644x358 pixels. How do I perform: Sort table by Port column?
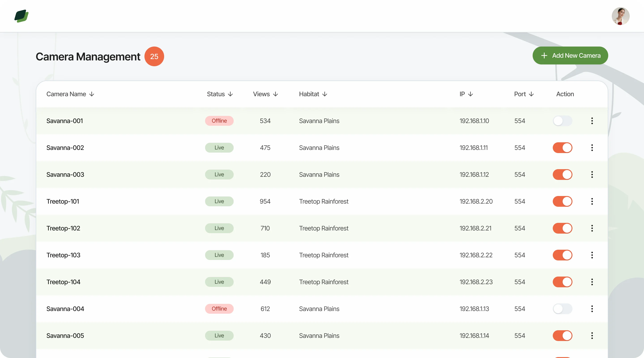524,94
